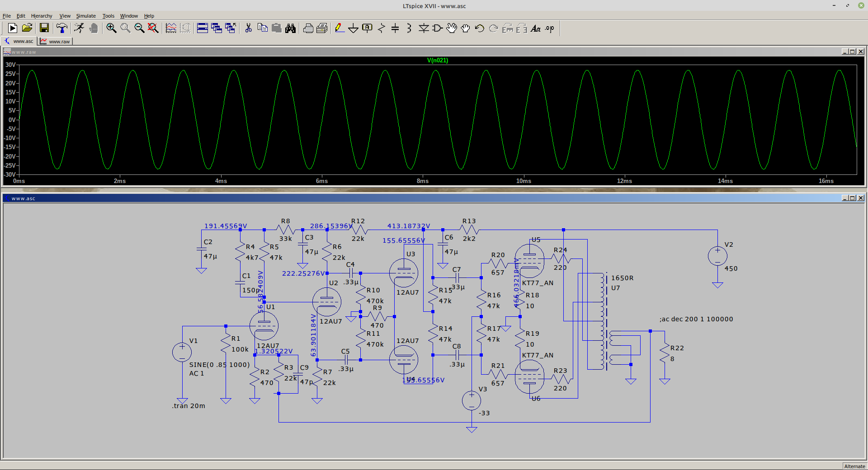The height and width of the screenshot is (470, 868).
Task: Click the New Schematic icon
Action: pyautogui.click(x=13, y=28)
